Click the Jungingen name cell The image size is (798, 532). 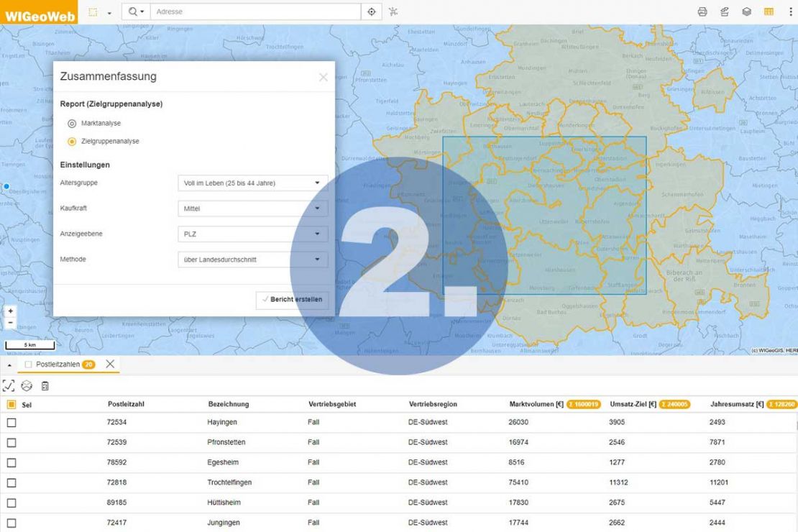pos(223,523)
